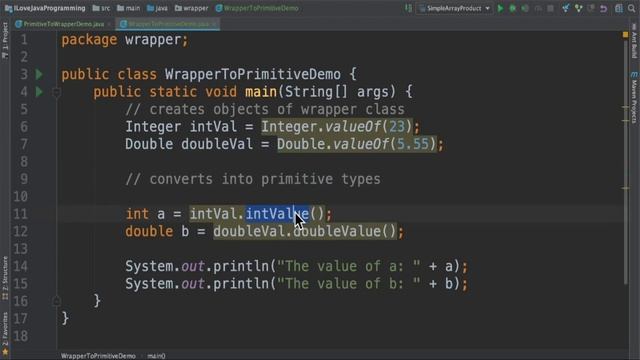The width and height of the screenshot is (640, 360).
Task: Click the run gutter arrow on line 3
Action: pyautogui.click(x=39, y=74)
